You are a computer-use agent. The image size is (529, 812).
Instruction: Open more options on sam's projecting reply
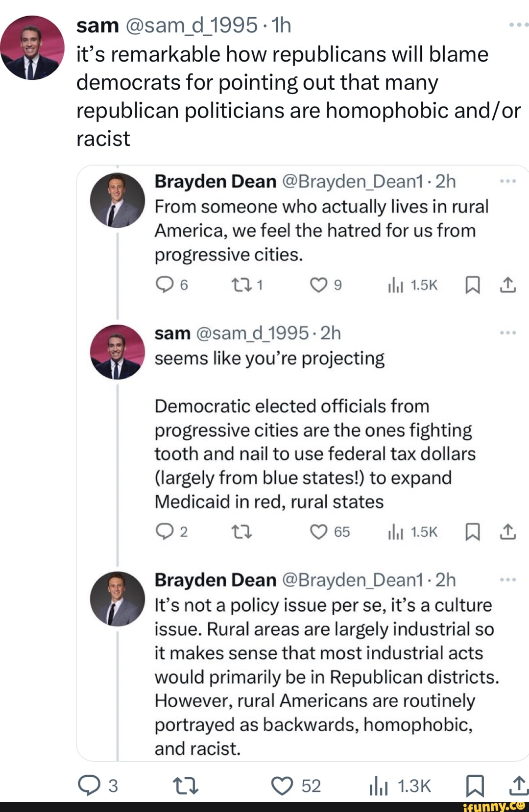(x=508, y=333)
